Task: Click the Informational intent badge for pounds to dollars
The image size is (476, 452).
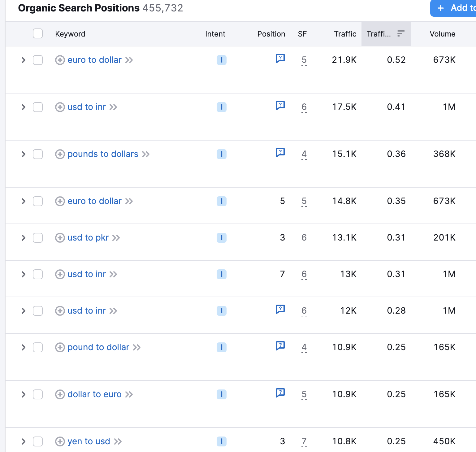Action: click(221, 154)
